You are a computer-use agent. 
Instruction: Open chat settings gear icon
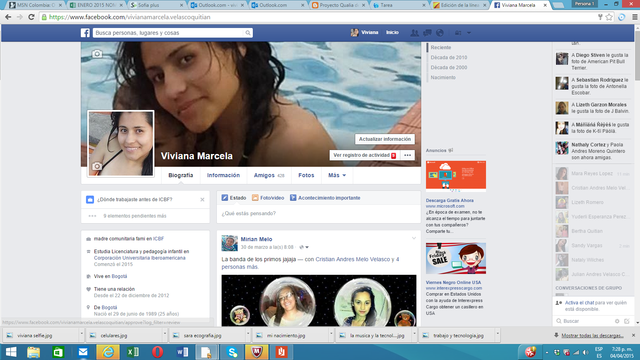pyautogui.click(x=617, y=321)
